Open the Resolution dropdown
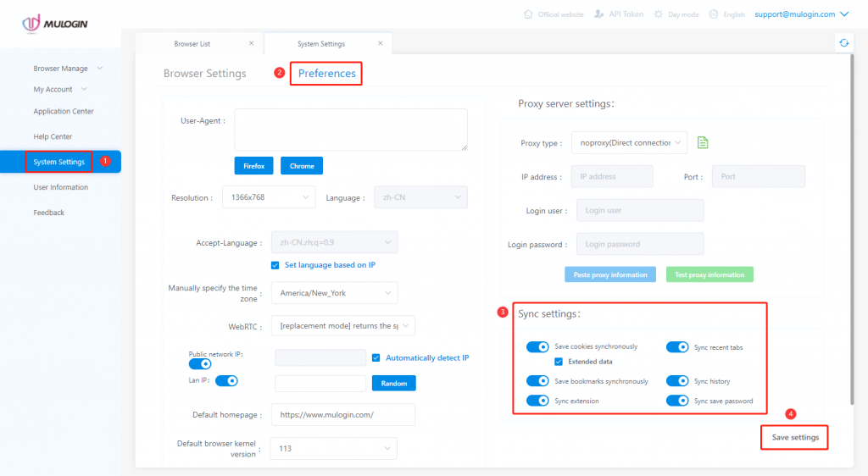This screenshot has width=868, height=476. coord(269,197)
